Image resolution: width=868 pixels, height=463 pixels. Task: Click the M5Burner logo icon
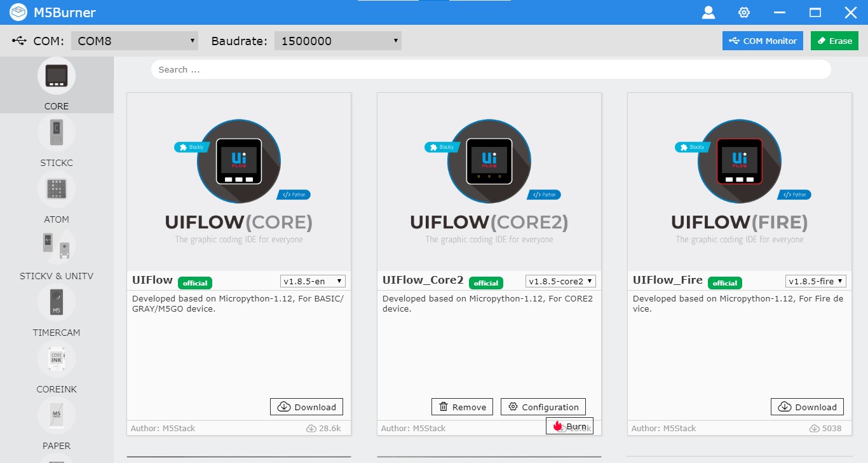[17, 12]
